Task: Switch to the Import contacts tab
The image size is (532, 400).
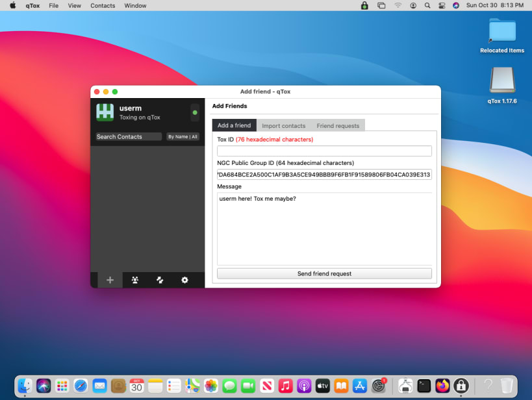Action: click(284, 125)
